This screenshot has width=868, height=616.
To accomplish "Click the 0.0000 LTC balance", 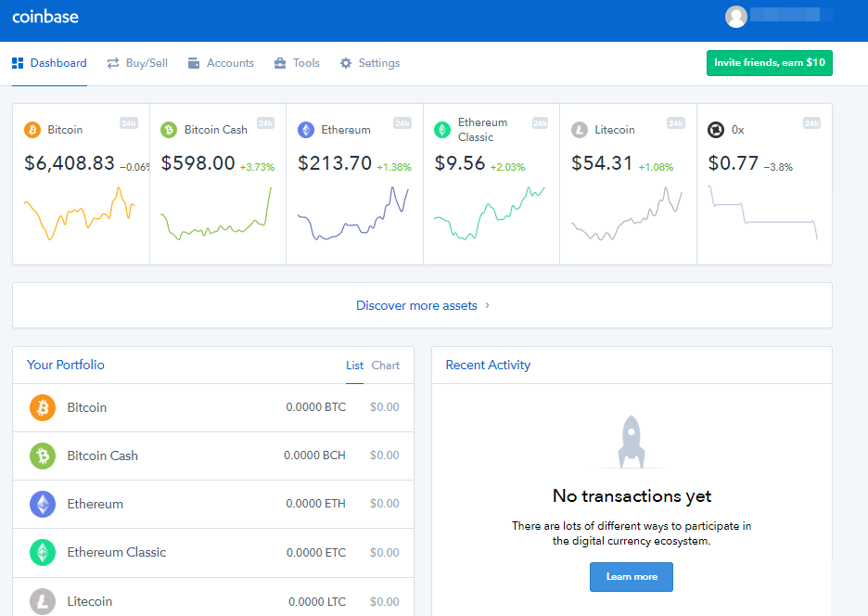I will click(x=317, y=602).
